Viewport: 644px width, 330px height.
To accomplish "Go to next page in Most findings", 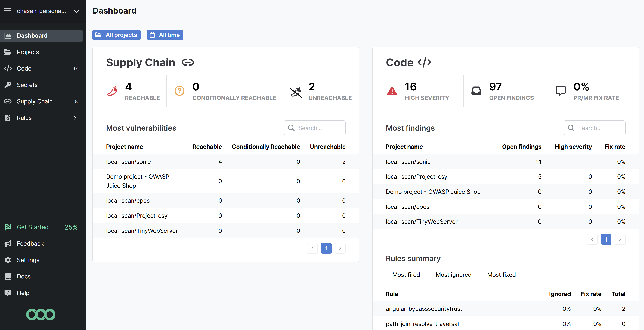I will click(x=620, y=239).
